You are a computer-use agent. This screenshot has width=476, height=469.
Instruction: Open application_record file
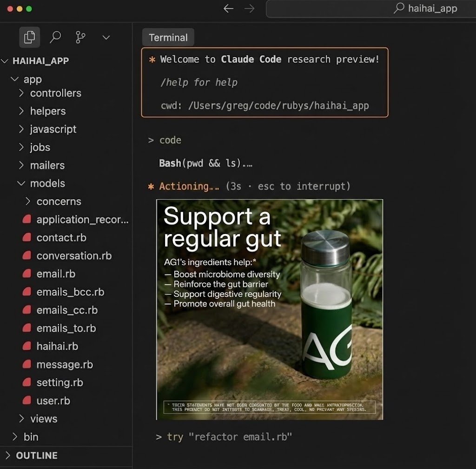point(83,219)
